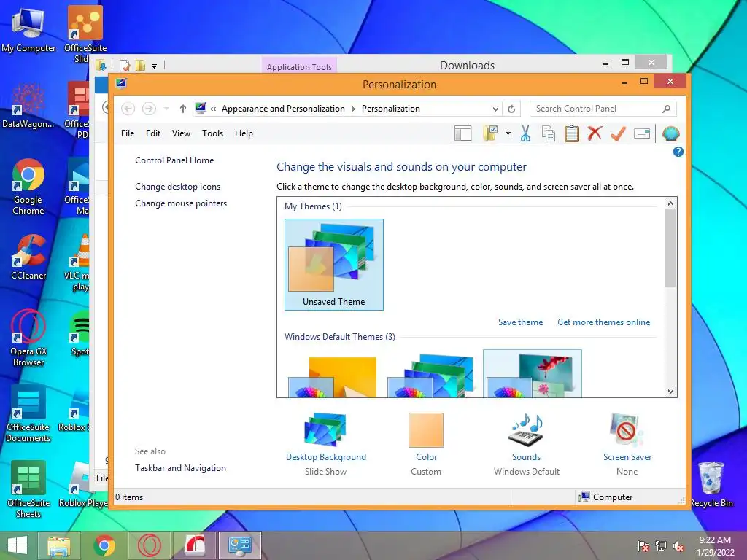
Task: Open the Edit menu
Action: pos(153,133)
